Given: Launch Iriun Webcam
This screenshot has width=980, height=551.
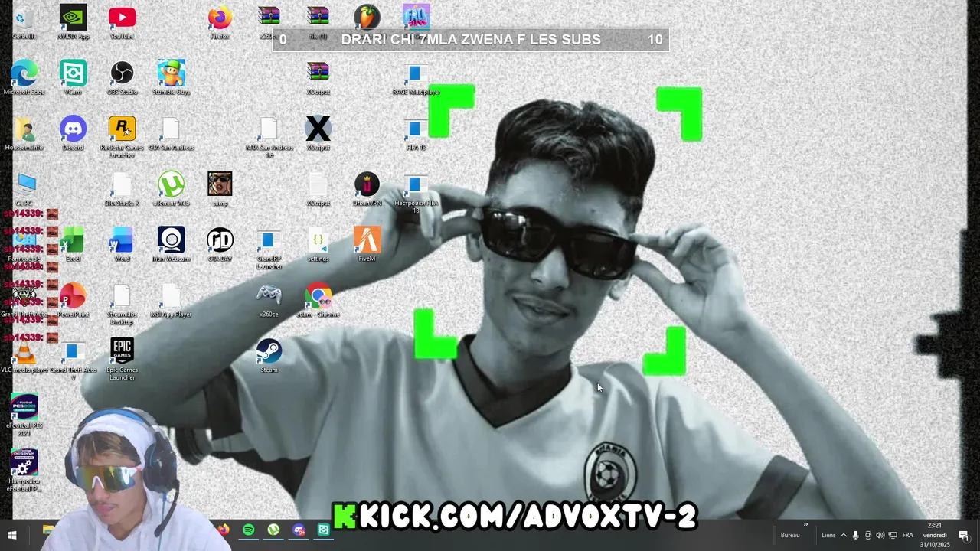Looking at the screenshot, I should point(171,246).
